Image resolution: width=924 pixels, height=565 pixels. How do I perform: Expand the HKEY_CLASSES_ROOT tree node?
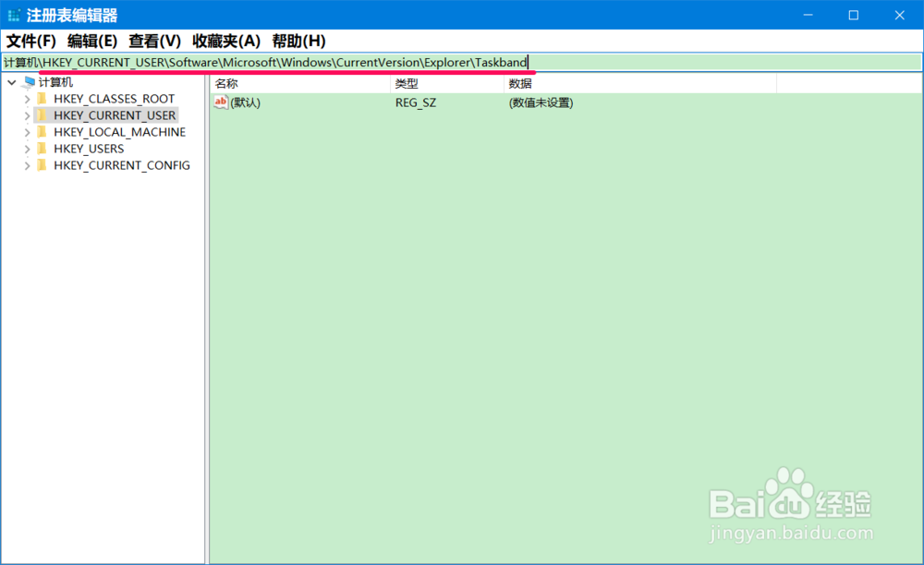coord(26,98)
